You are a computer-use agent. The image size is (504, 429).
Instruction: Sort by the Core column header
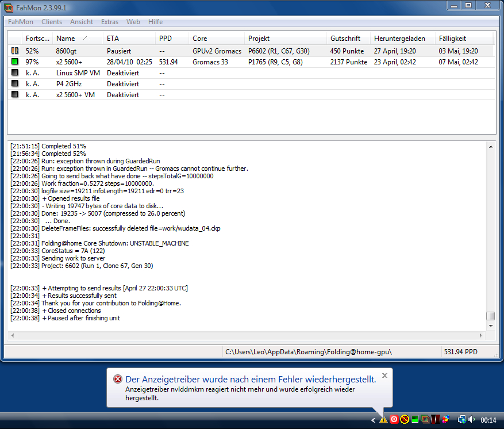point(217,39)
